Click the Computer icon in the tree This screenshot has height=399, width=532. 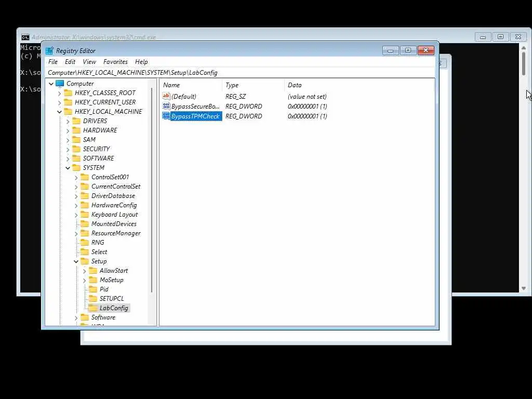[x=60, y=84]
